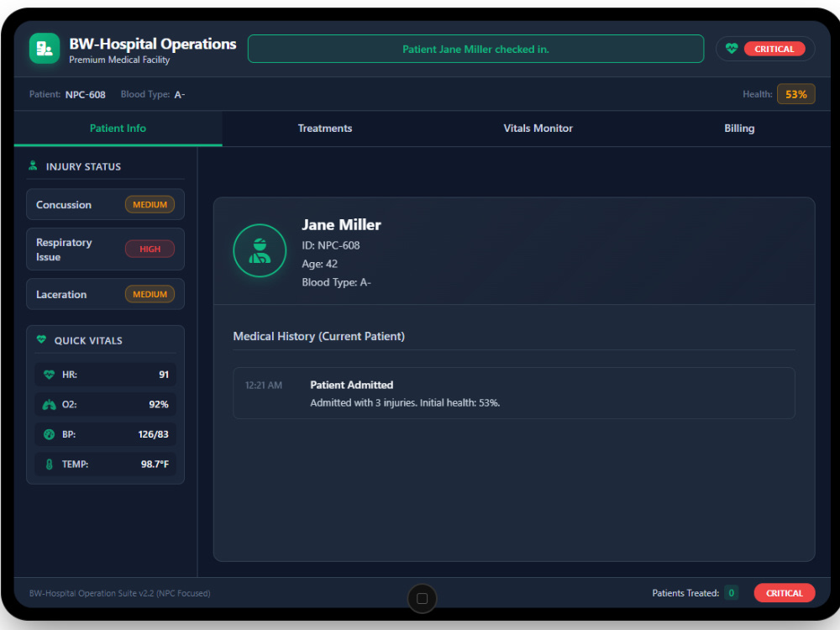Click the thermometer icon next to TEMP
840x630 pixels.
click(x=49, y=465)
